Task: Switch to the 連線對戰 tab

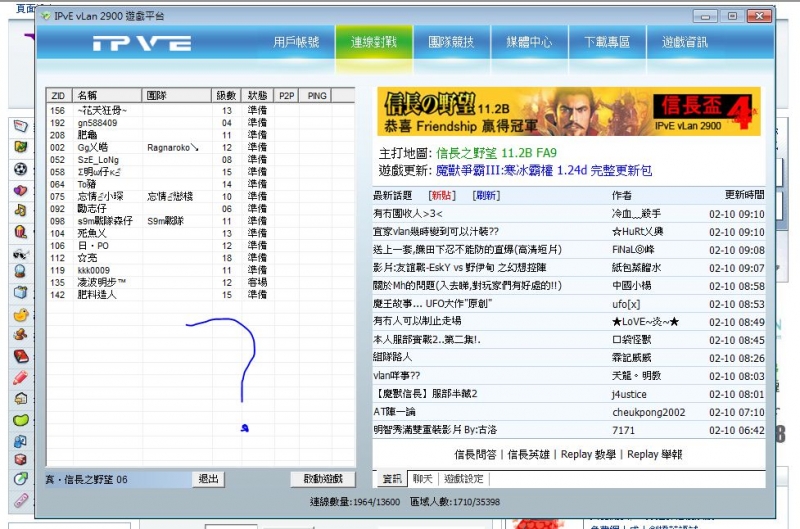Action: (373, 42)
